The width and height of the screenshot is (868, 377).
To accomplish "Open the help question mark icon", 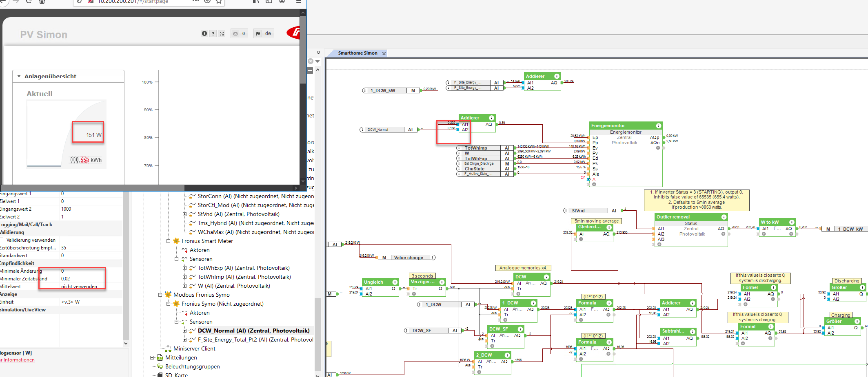I will pos(213,33).
